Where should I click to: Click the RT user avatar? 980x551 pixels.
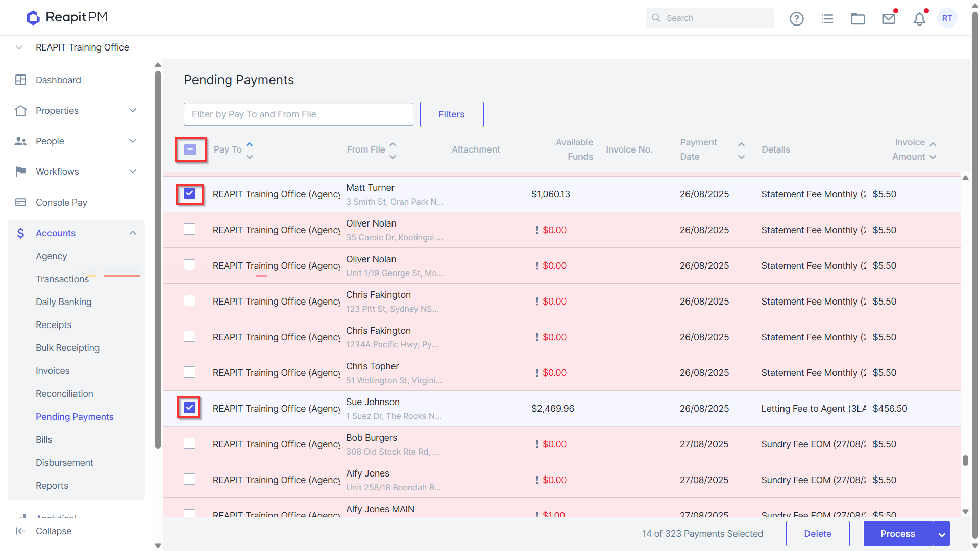[x=947, y=18]
